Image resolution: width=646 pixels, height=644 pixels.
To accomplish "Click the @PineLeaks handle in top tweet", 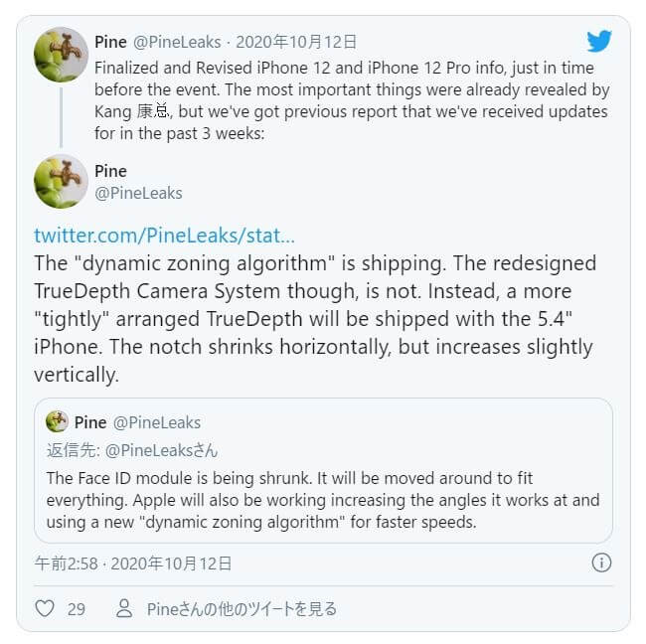I will coord(177,42).
